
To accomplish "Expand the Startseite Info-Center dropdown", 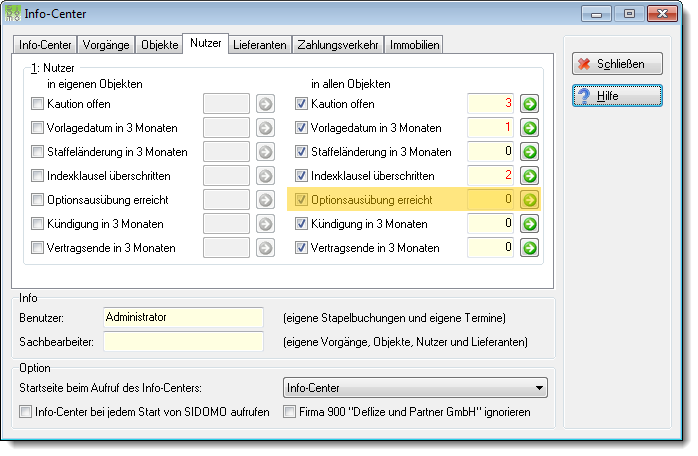I will coord(415,388).
